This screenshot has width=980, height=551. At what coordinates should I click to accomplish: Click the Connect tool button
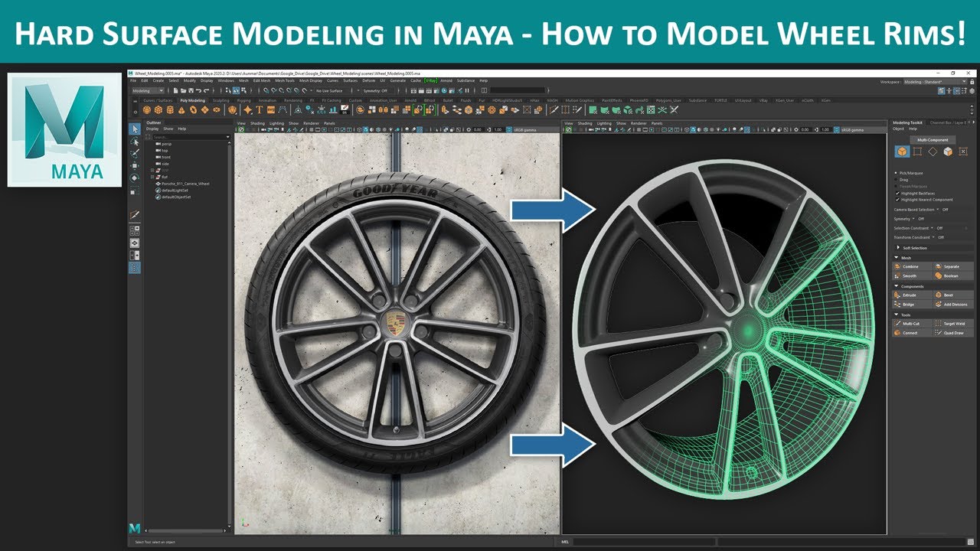911,333
